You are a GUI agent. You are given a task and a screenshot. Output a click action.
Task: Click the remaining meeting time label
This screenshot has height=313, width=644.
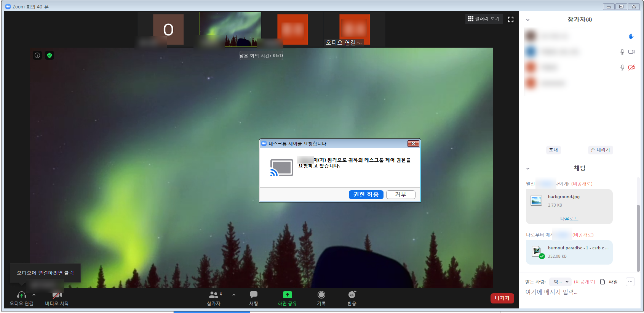(x=261, y=56)
